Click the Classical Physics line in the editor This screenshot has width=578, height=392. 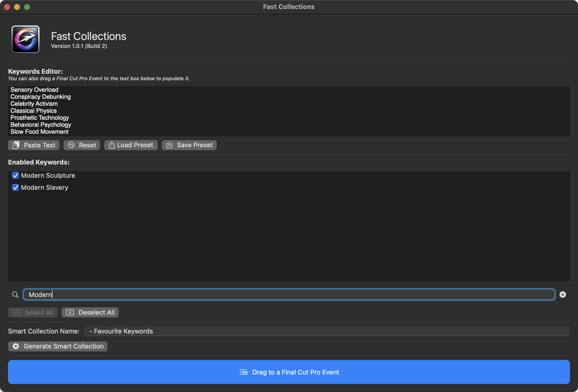pos(33,111)
